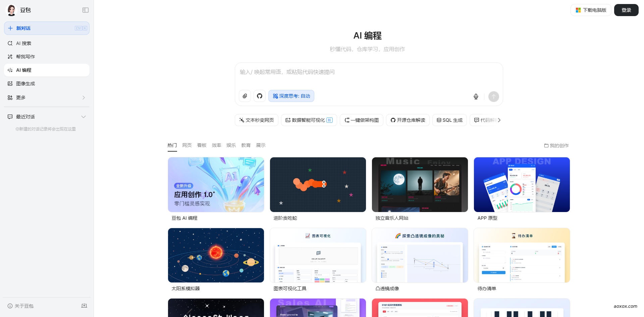Click the 太阳系模拟器 caption text
Image resolution: width=644 pixels, height=317 pixels.
click(185, 288)
